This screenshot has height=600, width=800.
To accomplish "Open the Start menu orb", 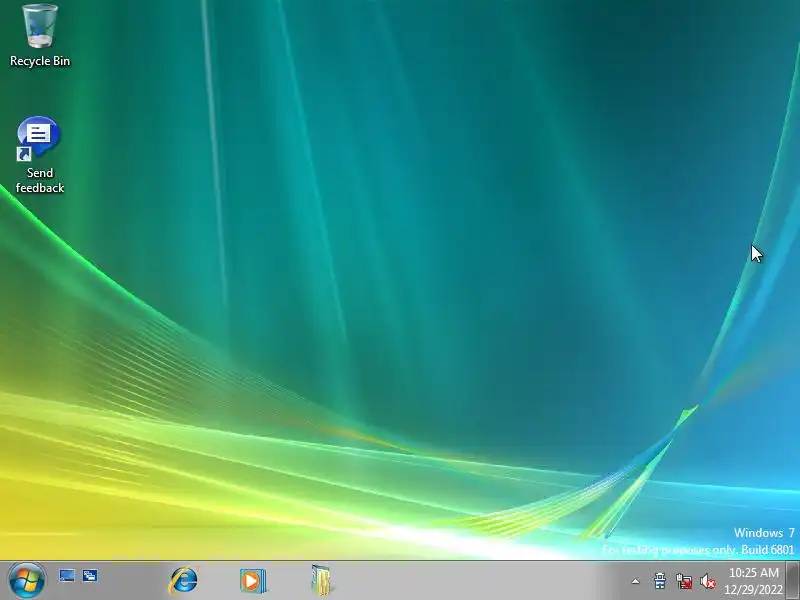I will pos(27,581).
